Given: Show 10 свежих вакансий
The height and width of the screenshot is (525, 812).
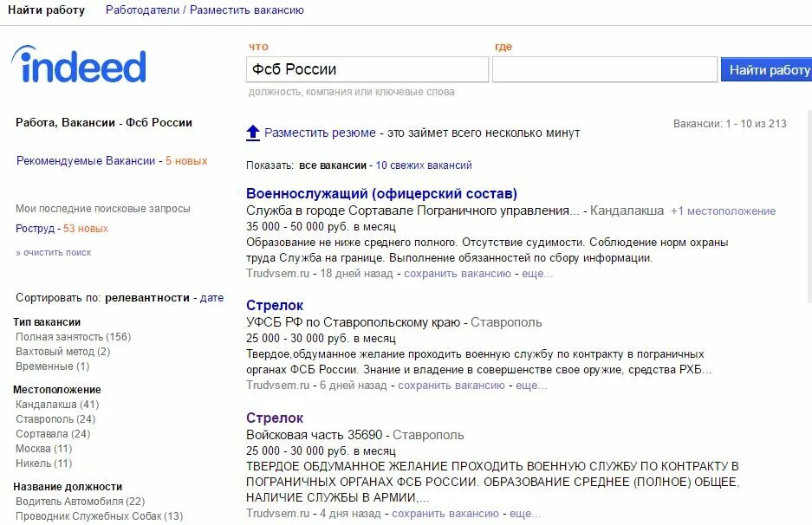Looking at the screenshot, I should [x=424, y=165].
